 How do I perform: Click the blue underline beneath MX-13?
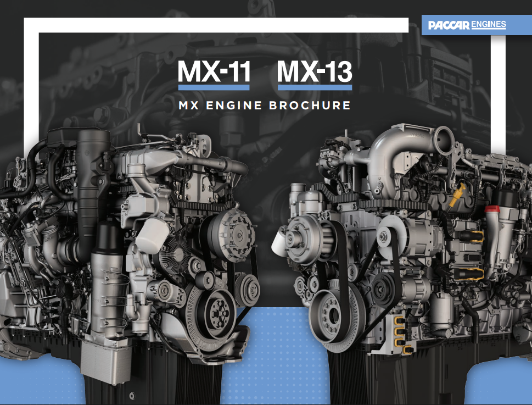pos(314,87)
